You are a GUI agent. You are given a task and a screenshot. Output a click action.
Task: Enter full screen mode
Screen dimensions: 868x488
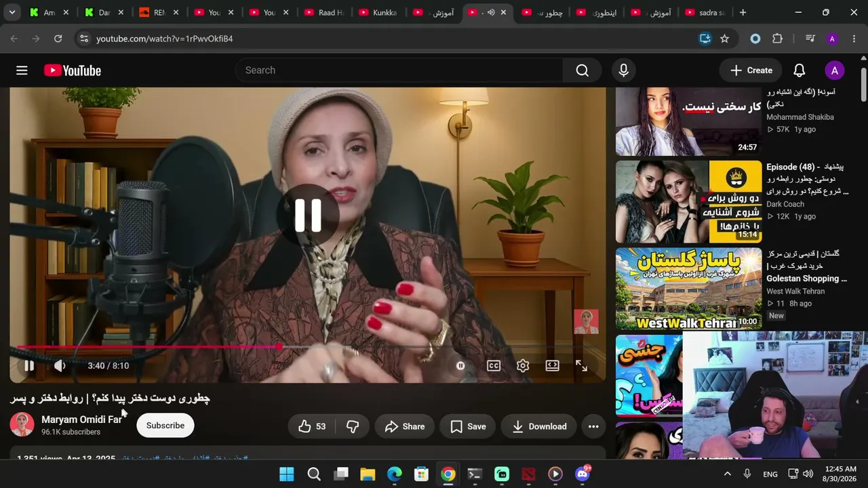tap(582, 365)
